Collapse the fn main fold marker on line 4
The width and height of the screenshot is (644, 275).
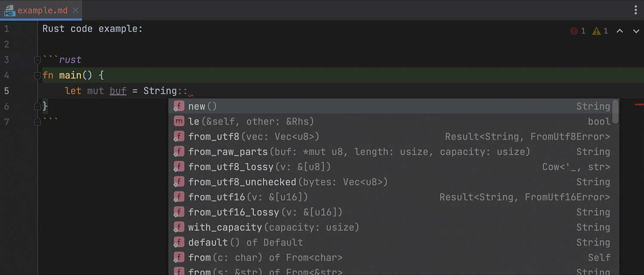click(x=37, y=76)
